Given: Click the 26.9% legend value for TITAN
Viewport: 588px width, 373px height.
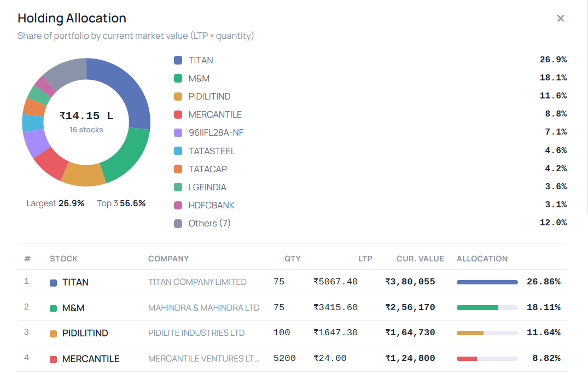Looking at the screenshot, I should (553, 60).
